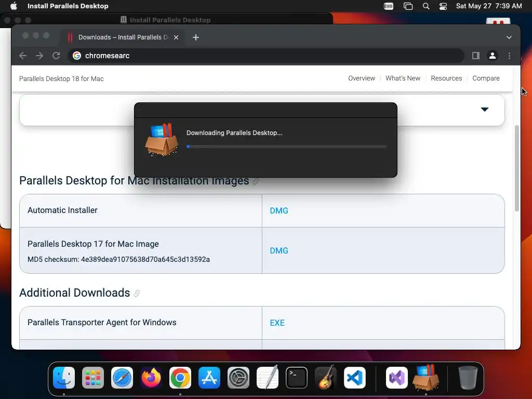The image size is (532, 399).
Task: Go forward to next page
Action: (x=39, y=56)
